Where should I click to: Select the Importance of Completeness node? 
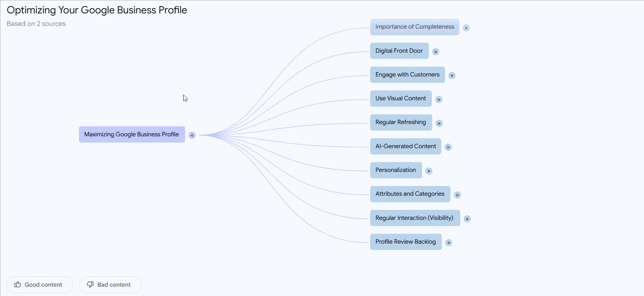pyautogui.click(x=415, y=27)
